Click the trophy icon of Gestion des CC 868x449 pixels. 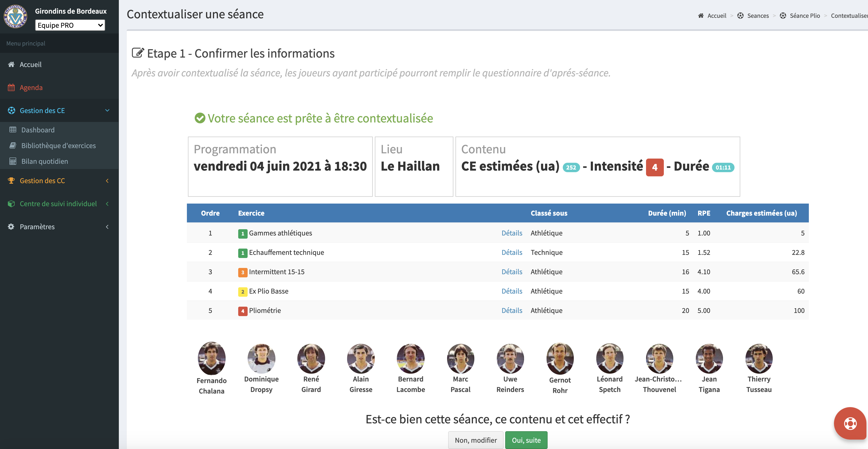click(x=11, y=181)
